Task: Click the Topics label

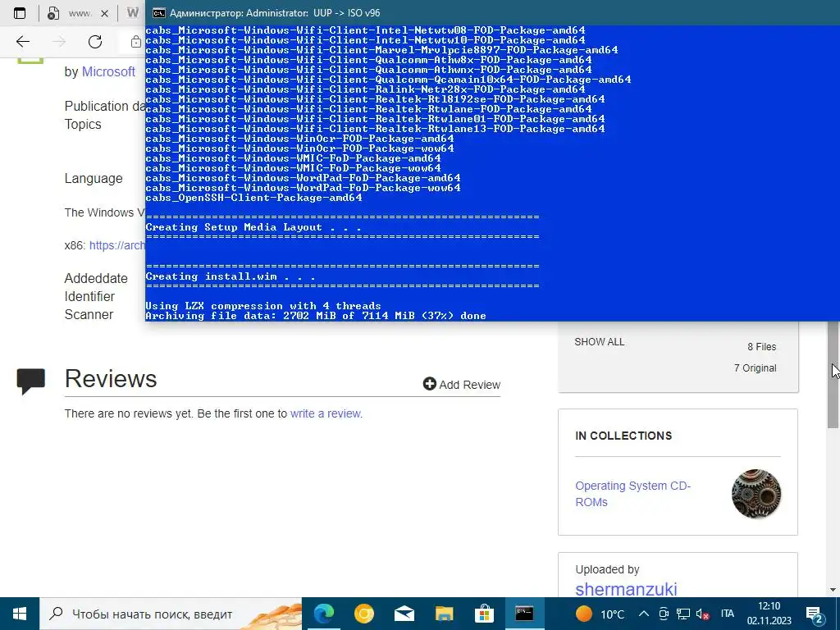Action: pyautogui.click(x=83, y=124)
